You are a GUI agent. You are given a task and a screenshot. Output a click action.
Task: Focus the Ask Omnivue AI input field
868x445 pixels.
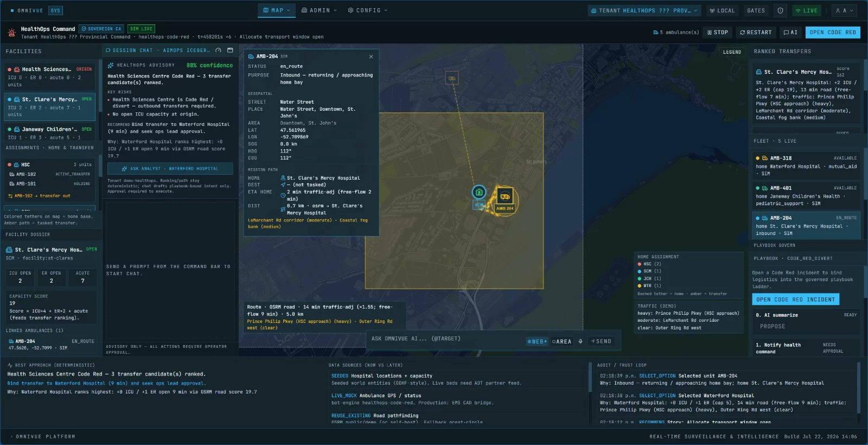(446, 339)
